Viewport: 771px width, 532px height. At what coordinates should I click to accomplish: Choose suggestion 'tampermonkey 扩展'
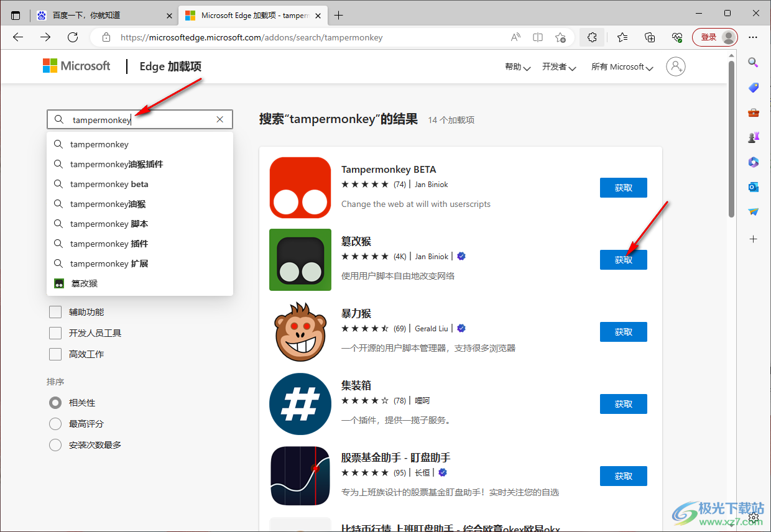tap(140, 264)
